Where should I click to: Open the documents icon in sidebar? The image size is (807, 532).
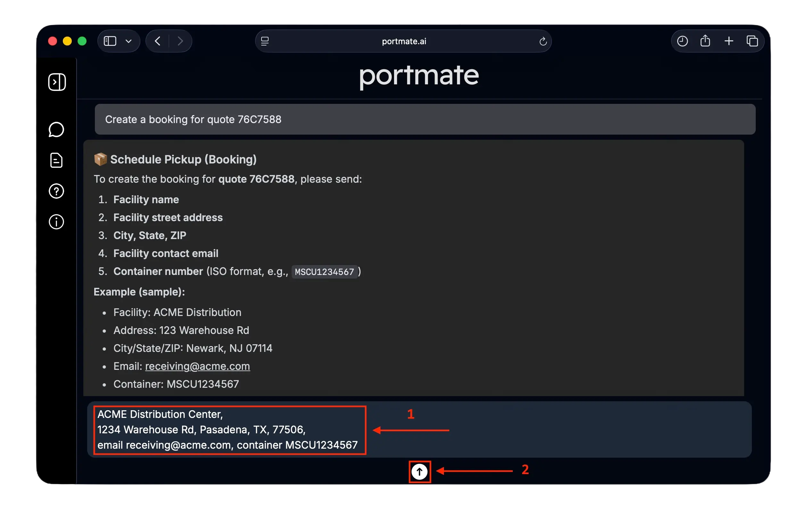tap(56, 161)
